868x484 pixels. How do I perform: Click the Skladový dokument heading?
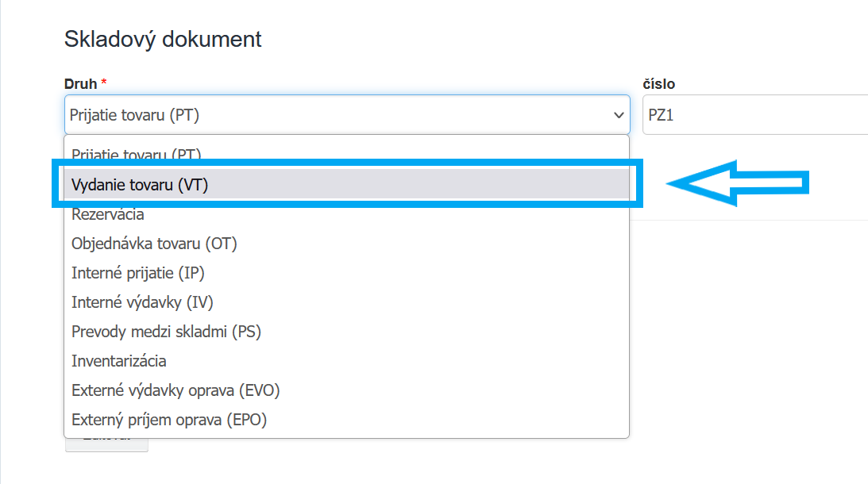(x=163, y=39)
